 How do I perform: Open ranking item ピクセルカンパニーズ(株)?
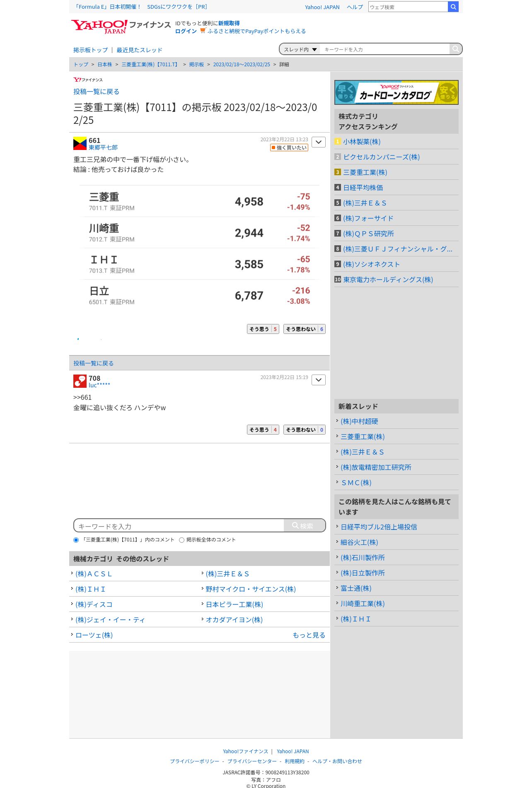(x=382, y=157)
